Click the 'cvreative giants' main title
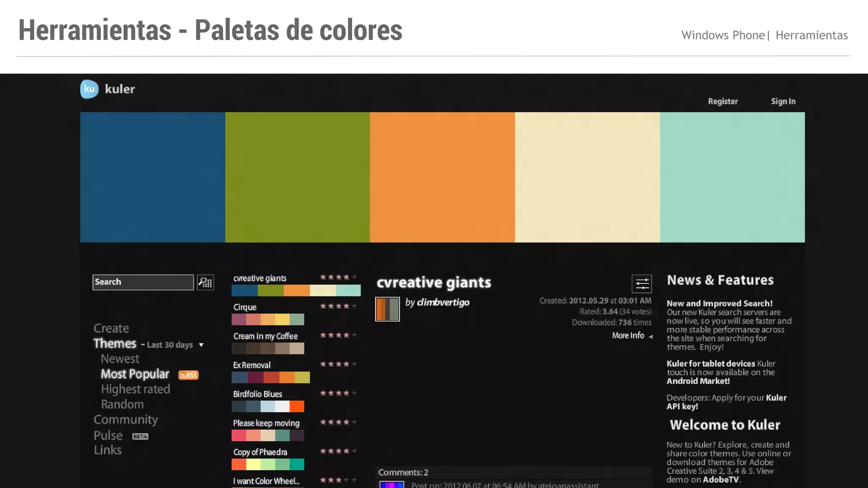Image resolution: width=868 pixels, height=488 pixels. coord(434,283)
